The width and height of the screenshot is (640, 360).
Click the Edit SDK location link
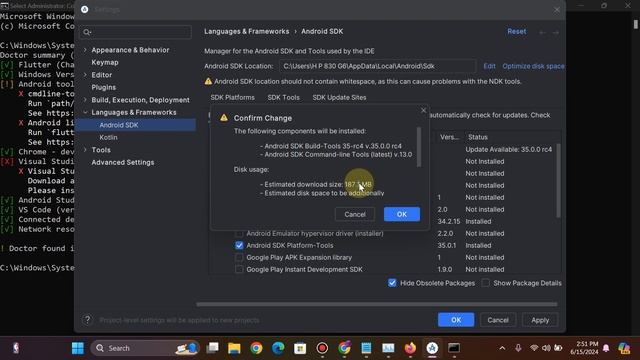[x=489, y=66]
